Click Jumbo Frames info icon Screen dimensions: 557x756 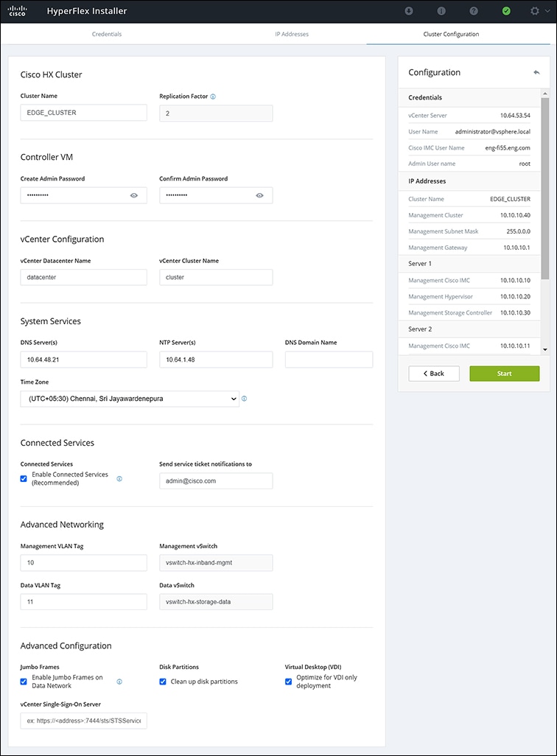click(x=119, y=682)
